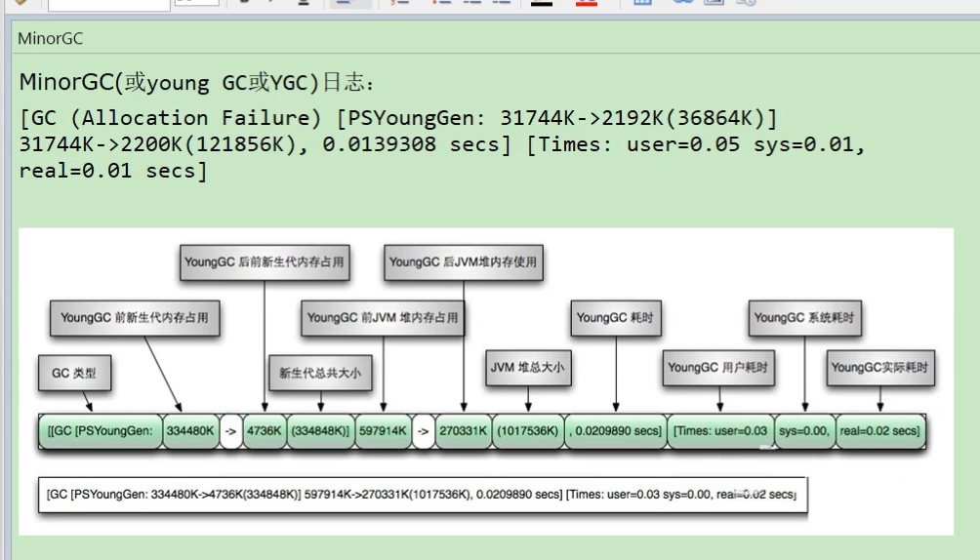Click the heading line ending in 日志

196,83
